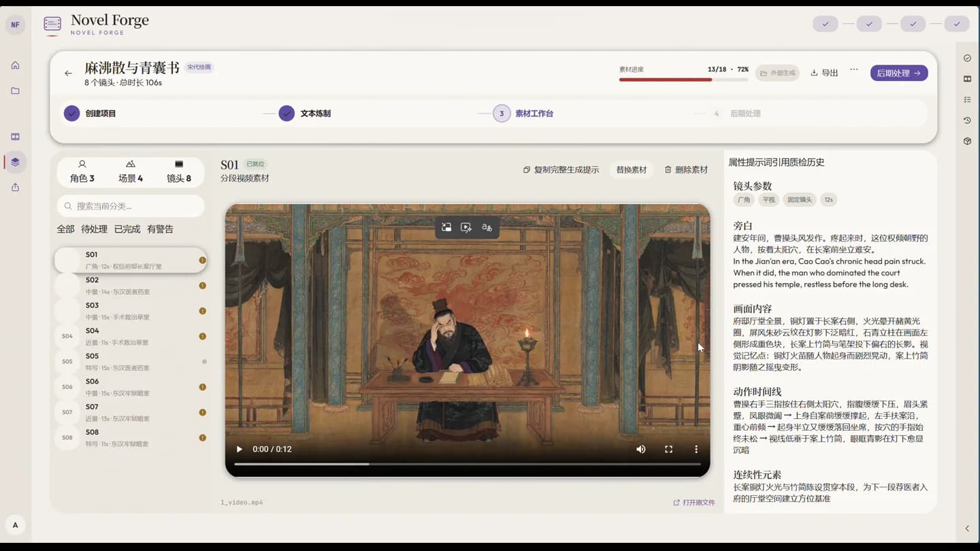Click the 文本炼制 step
Screen dimensions: 980x551
pyautogui.click(x=305, y=114)
